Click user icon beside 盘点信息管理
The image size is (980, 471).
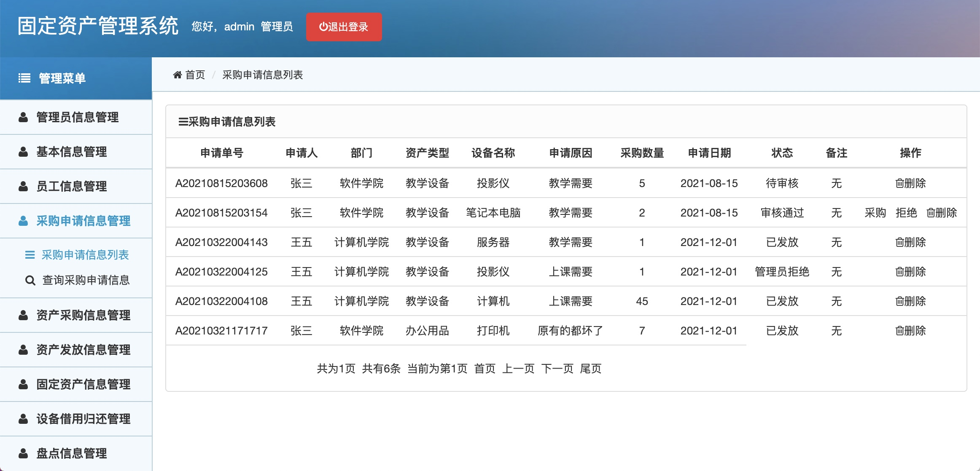pyautogui.click(x=23, y=454)
